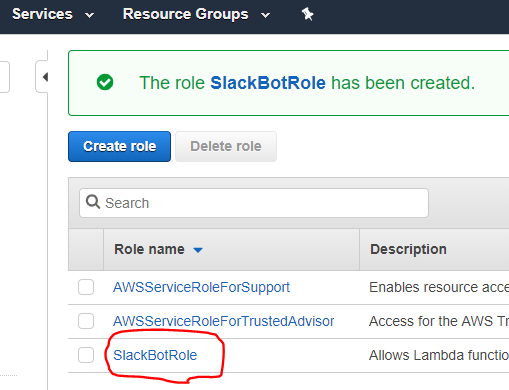The height and width of the screenshot is (390, 509).
Task: Click description 'Enables resource acce'
Action: [439, 287]
